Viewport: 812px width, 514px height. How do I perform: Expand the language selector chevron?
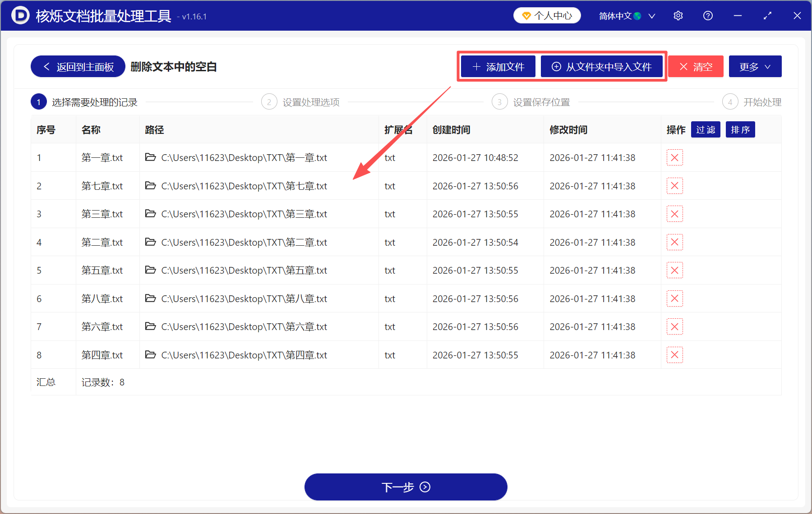coord(651,15)
